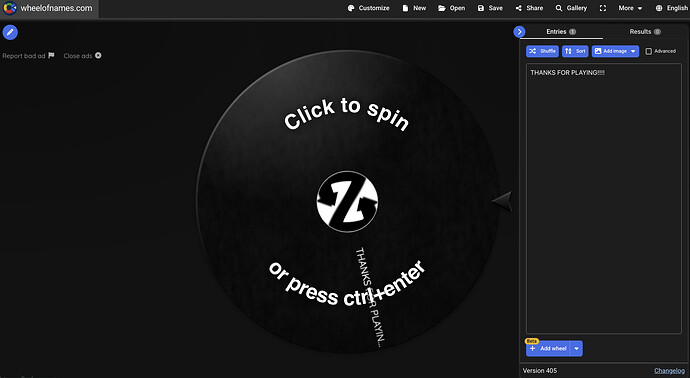Click the Add wheel button
690x378 pixels.
coord(548,349)
